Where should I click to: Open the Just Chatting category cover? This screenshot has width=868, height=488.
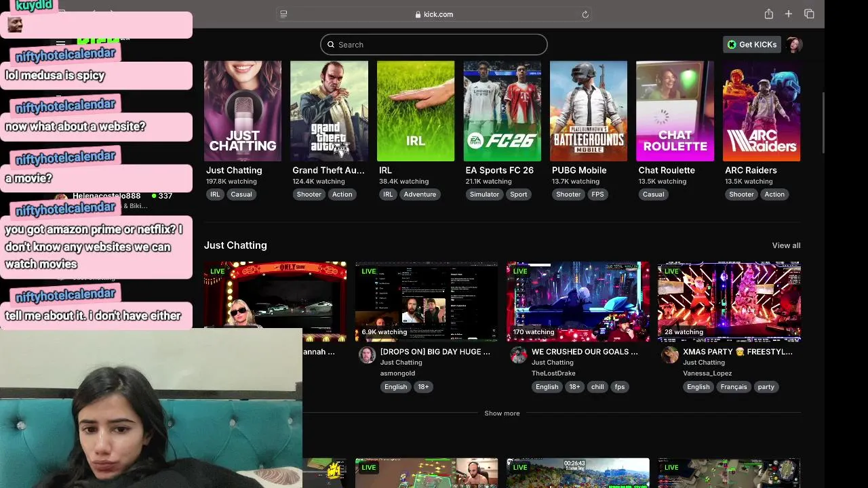pos(243,111)
